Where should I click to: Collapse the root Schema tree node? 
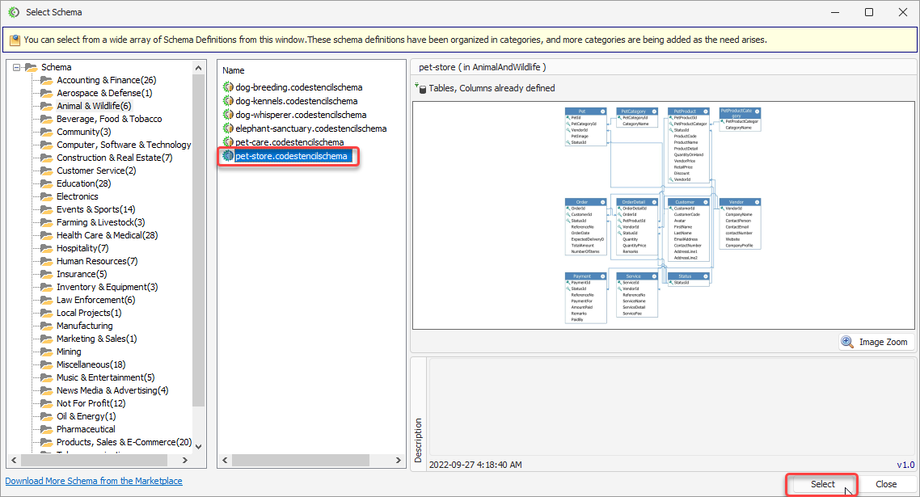point(15,67)
